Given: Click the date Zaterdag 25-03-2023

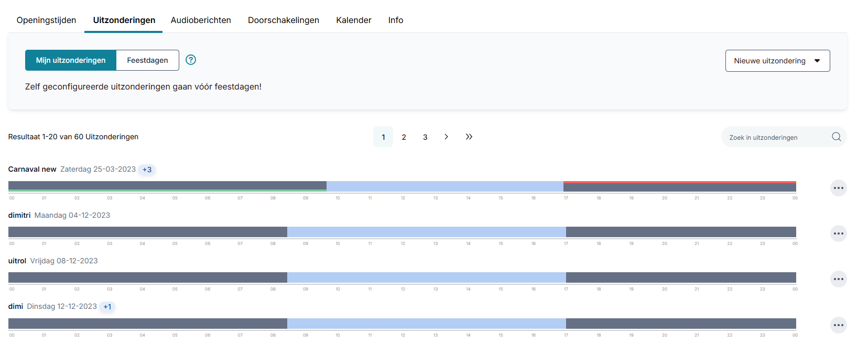Looking at the screenshot, I should 98,169.
